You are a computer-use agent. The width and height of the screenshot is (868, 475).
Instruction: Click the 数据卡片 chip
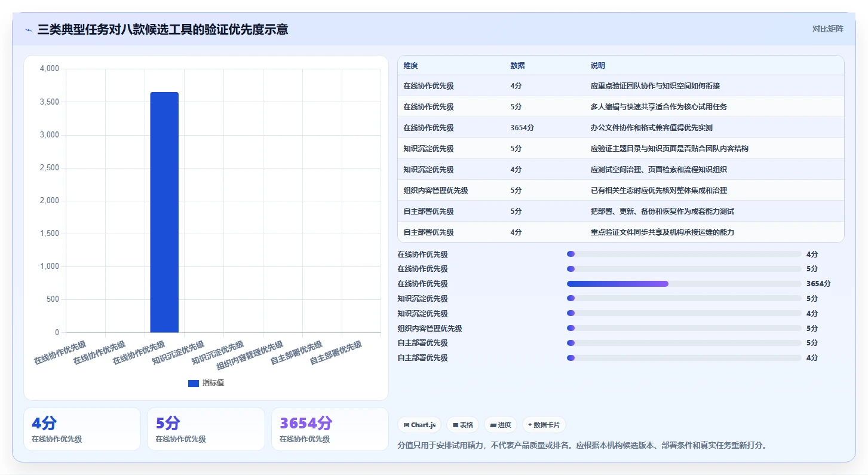point(544,425)
